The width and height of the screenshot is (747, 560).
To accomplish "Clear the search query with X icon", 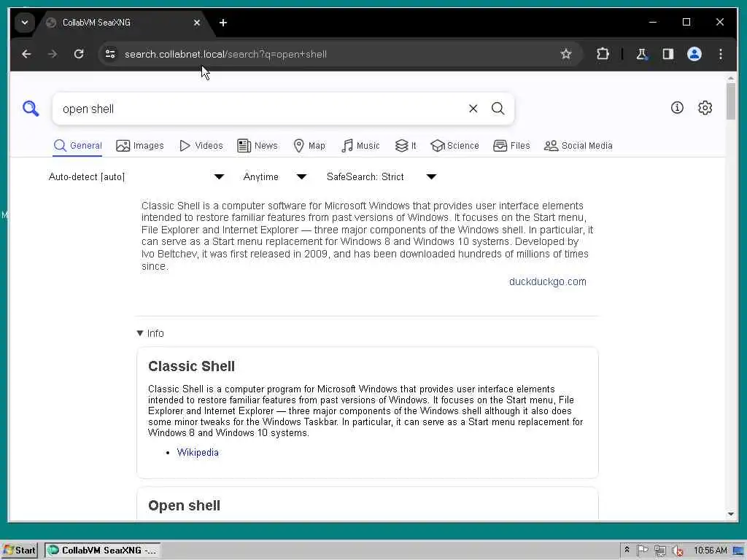I will pyautogui.click(x=473, y=109).
